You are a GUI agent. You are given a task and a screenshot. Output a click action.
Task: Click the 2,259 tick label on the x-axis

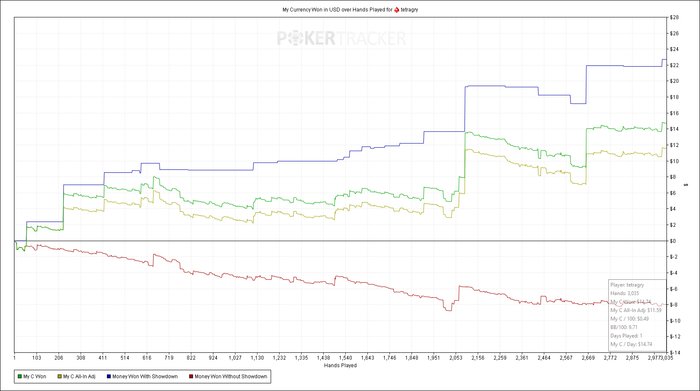click(500, 358)
